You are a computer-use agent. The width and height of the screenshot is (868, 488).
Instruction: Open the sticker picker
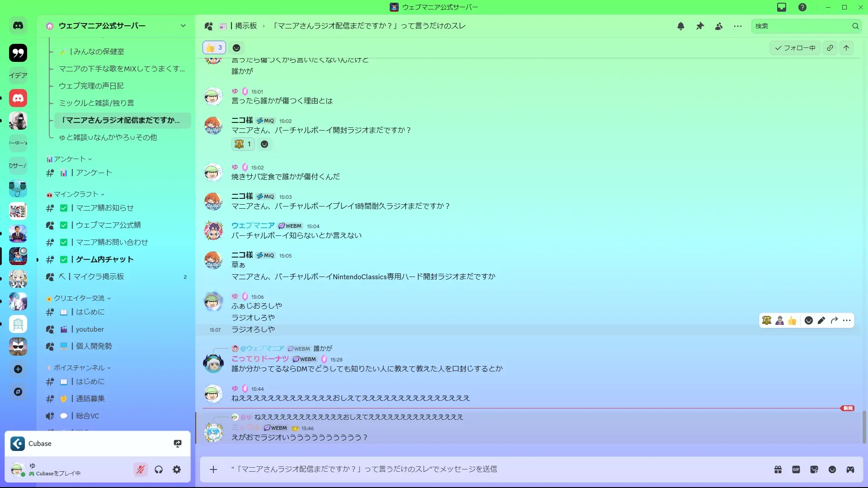click(814, 469)
